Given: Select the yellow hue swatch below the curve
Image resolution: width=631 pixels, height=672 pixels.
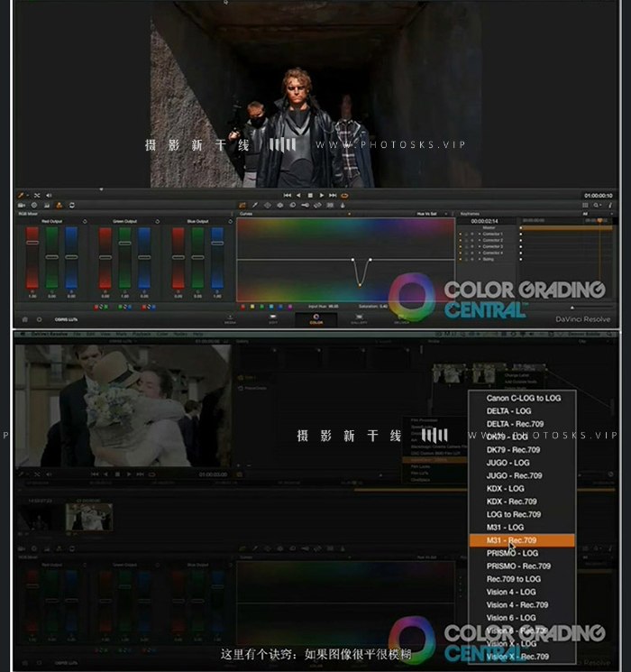Looking at the screenshot, I should pos(252,307).
